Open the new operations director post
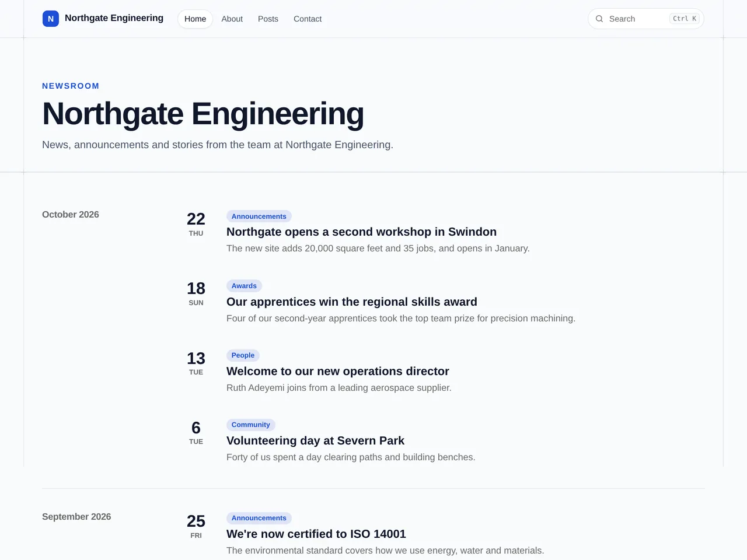 [338, 371]
